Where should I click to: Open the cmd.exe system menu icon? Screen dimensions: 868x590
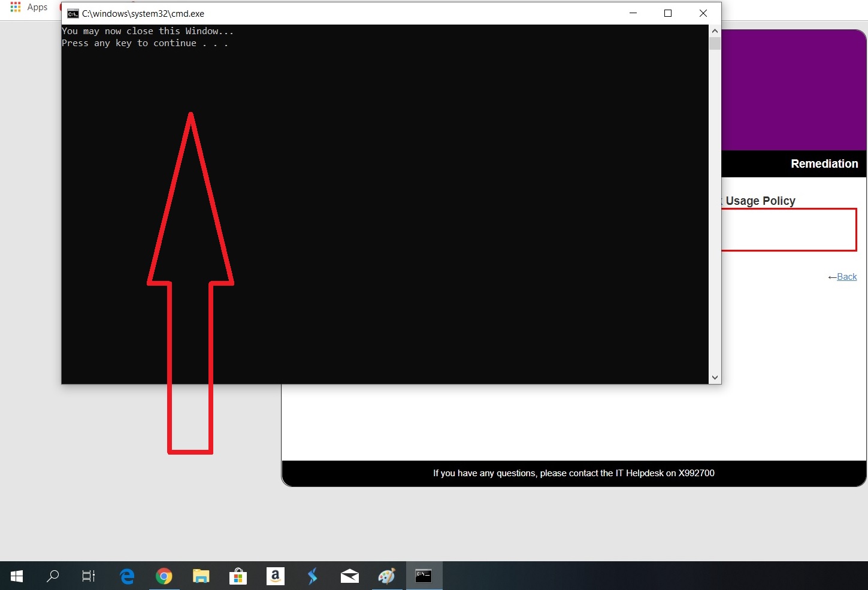72,13
